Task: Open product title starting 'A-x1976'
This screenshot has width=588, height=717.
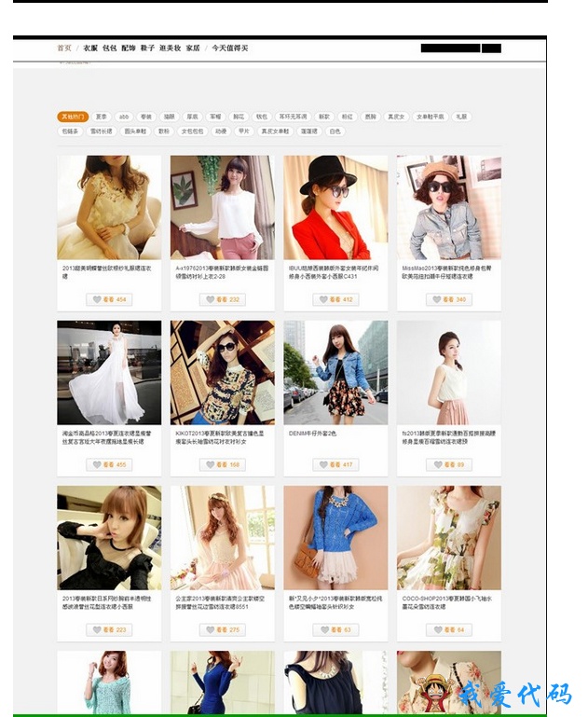Action: (x=222, y=272)
